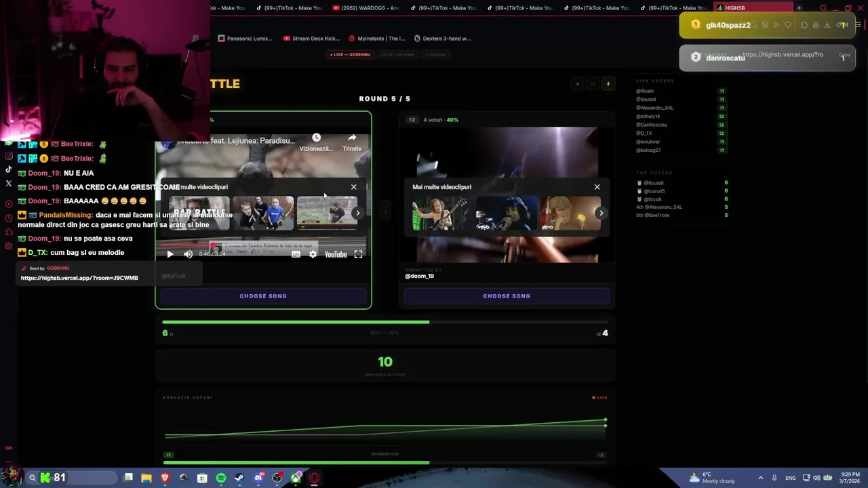Open Instagram icon in the stream sidebar
The width and height of the screenshot is (868, 488).
(9, 156)
